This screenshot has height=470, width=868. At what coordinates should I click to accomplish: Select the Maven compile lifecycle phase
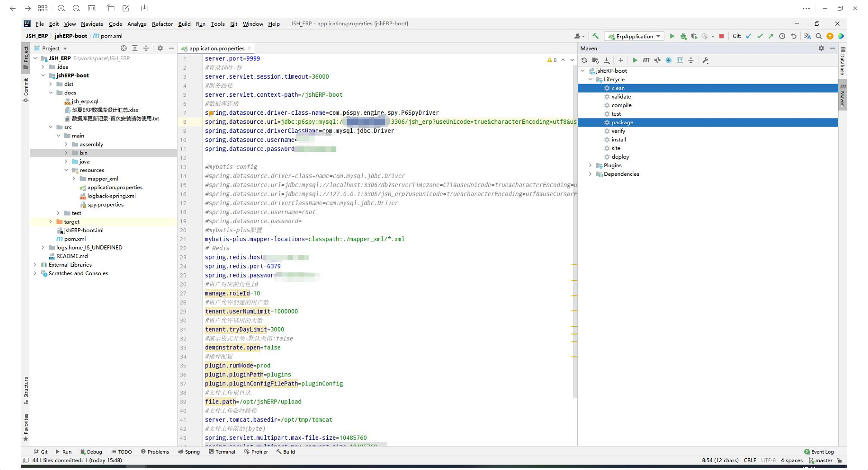pyautogui.click(x=621, y=105)
